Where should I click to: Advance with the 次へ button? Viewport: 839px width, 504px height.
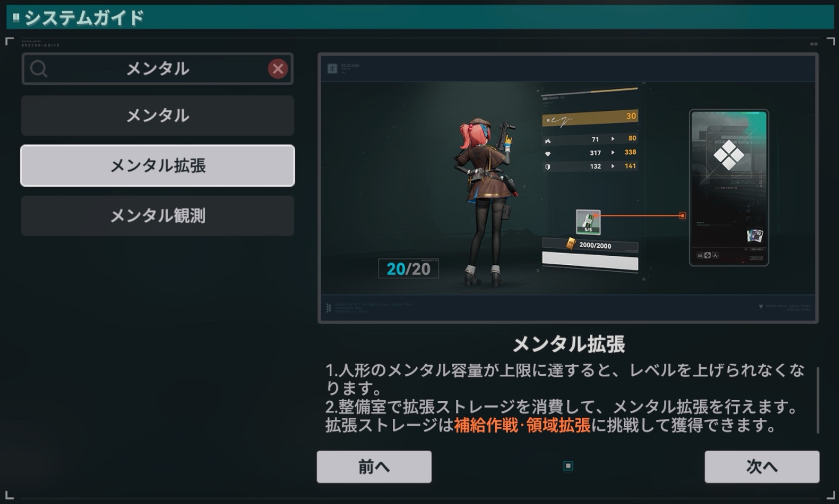click(x=762, y=466)
